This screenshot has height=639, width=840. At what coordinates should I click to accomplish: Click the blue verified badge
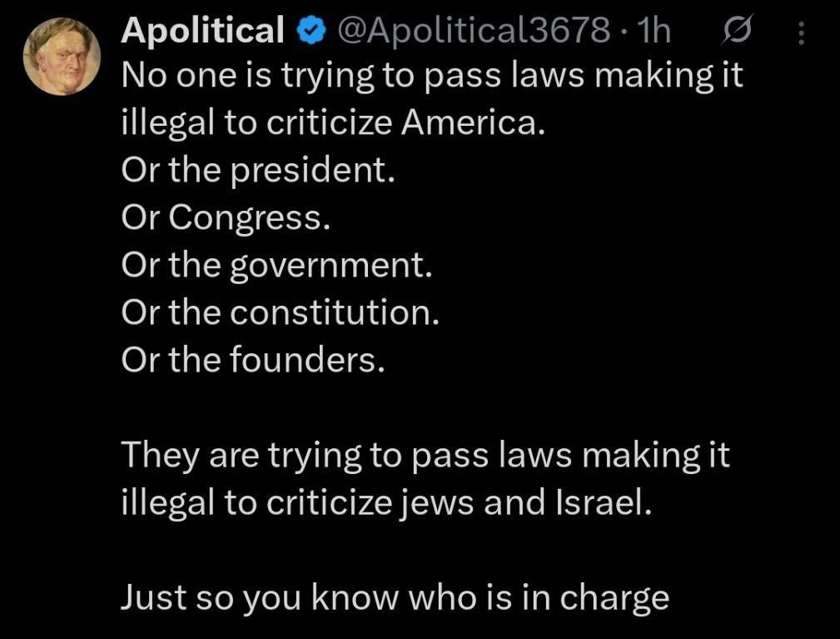click(312, 32)
